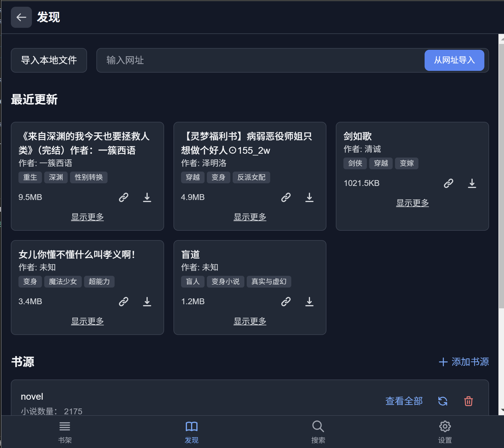Expand 显示更多 for 女儿你懂不懂什么叫孝义啊!
This screenshot has height=448, width=504.
point(87,321)
